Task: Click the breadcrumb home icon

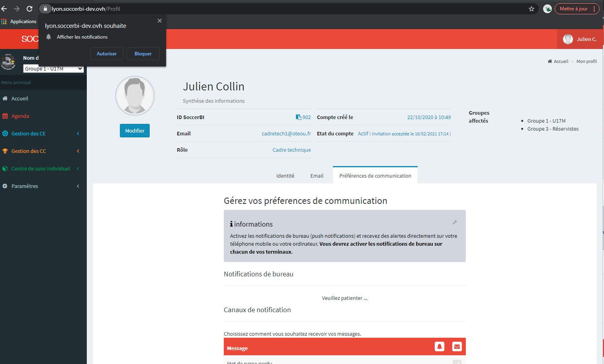Action: click(550, 61)
